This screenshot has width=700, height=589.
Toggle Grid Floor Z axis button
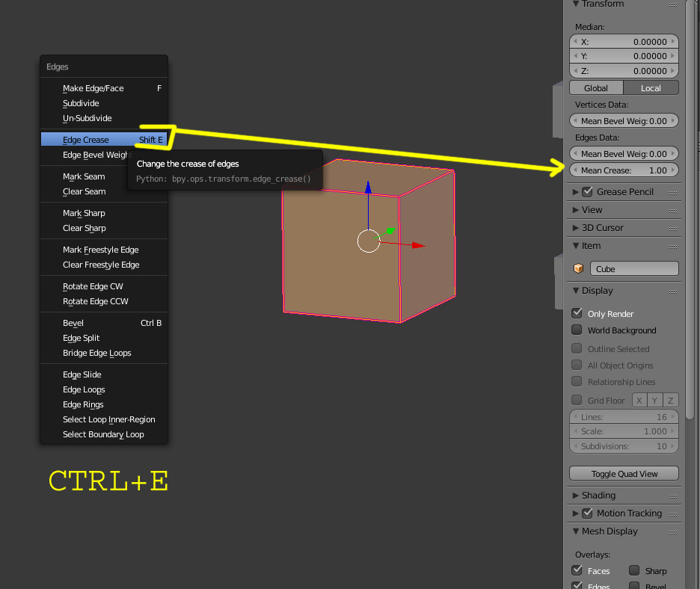(671, 400)
